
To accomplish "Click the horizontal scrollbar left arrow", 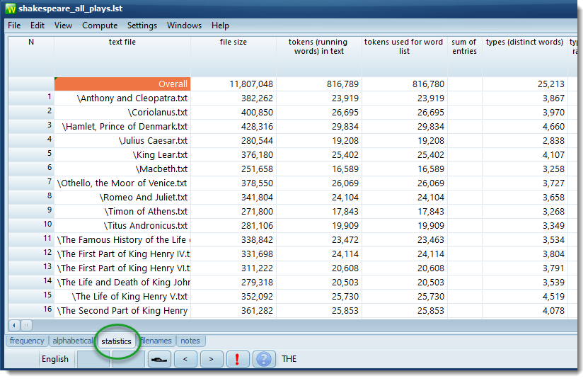I will (14, 326).
